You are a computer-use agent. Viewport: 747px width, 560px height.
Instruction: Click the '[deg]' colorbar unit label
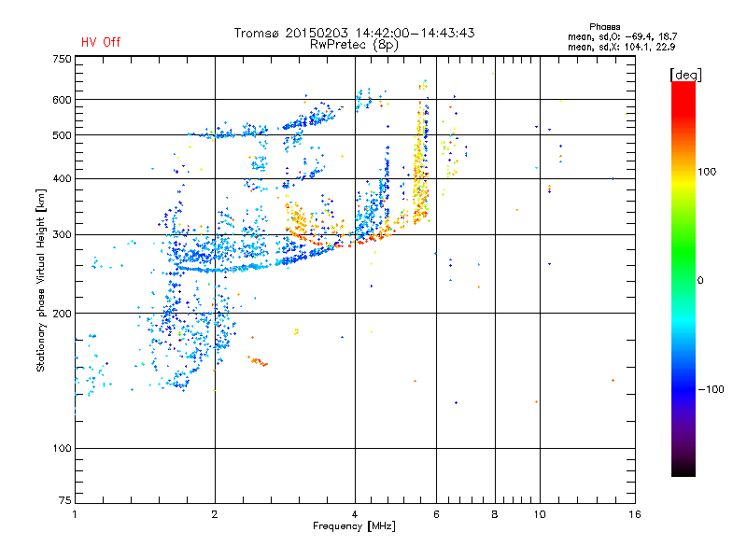tap(685, 75)
